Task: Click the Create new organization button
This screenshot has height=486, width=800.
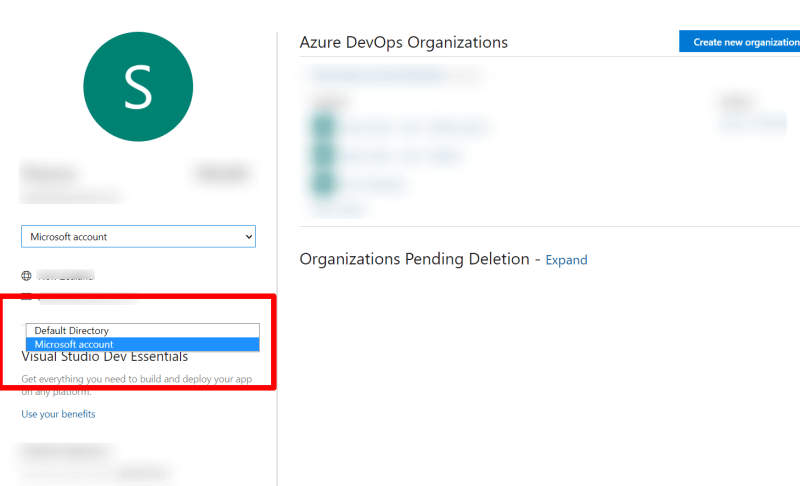Action: (x=739, y=42)
